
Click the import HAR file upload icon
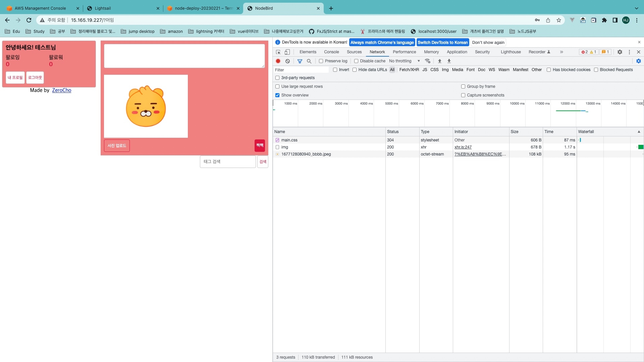click(439, 61)
